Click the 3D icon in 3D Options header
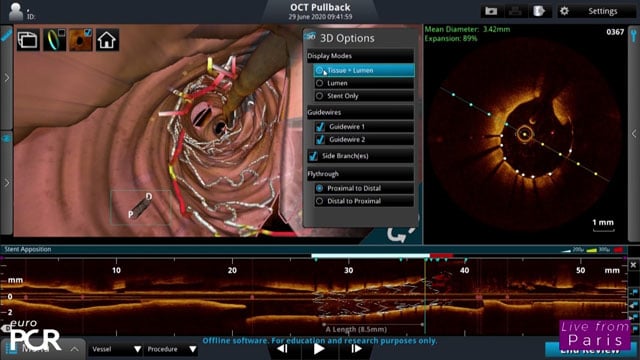The image size is (640, 360). pyautogui.click(x=311, y=37)
